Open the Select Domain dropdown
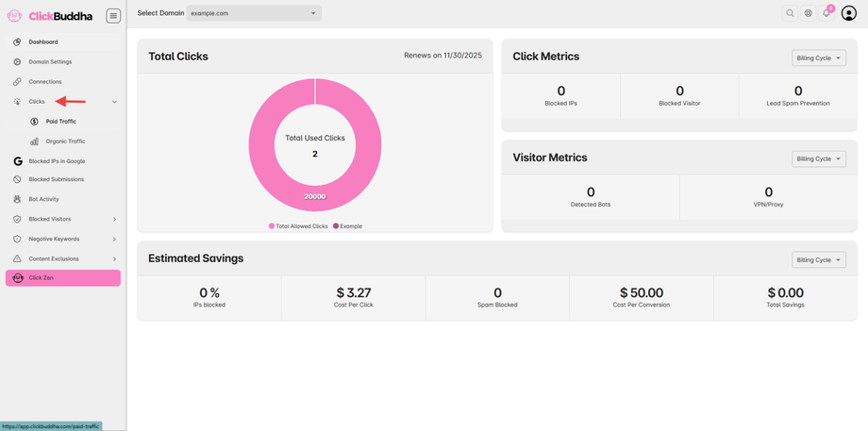This screenshot has height=431, width=868. 254,13
